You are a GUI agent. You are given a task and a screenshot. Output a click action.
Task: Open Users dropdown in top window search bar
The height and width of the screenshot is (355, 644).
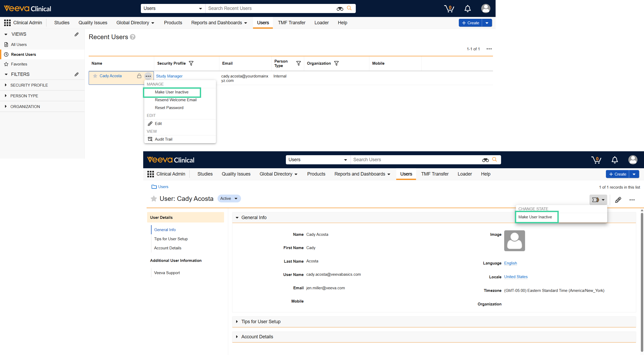coord(173,8)
